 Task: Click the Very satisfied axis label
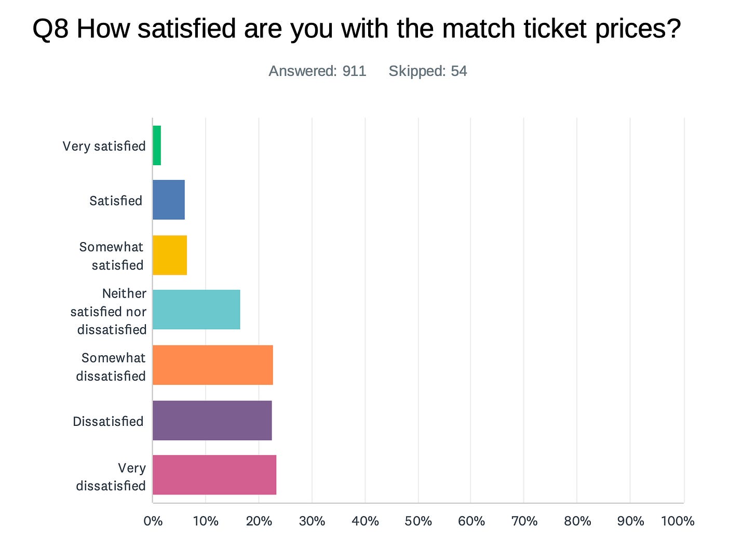click(104, 146)
